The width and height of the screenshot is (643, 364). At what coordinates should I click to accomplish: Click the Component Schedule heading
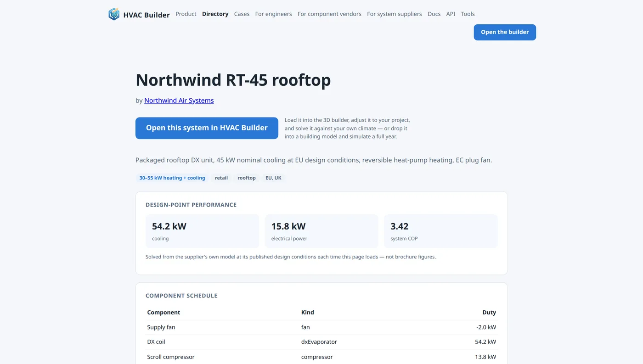pyautogui.click(x=181, y=296)
